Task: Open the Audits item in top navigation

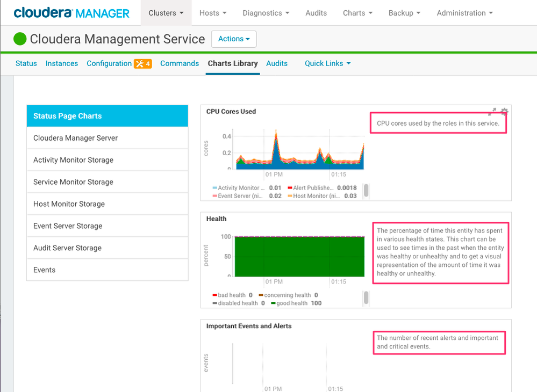Action: 316,13
